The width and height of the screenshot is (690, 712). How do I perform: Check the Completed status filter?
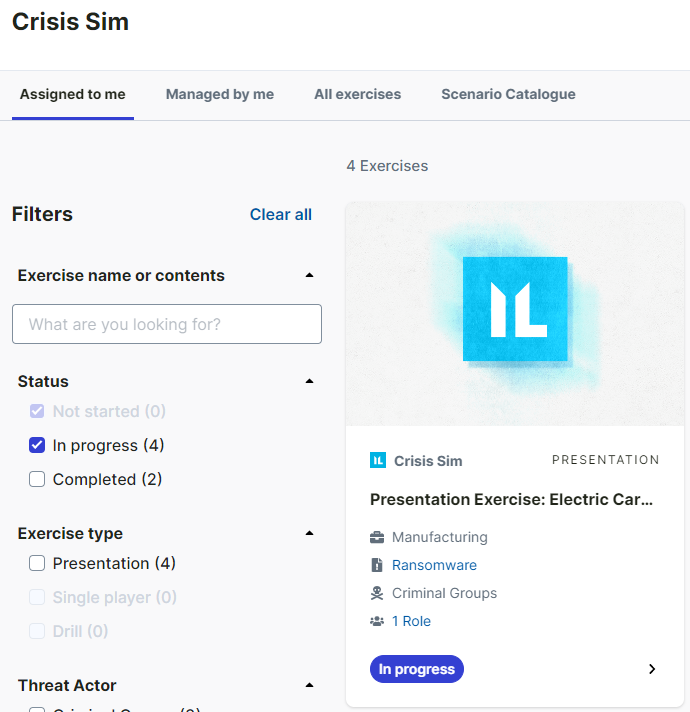pos(37,479)
